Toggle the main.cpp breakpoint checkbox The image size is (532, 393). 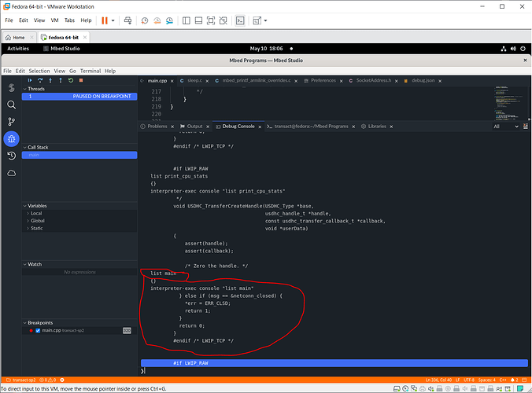[38, 331]
